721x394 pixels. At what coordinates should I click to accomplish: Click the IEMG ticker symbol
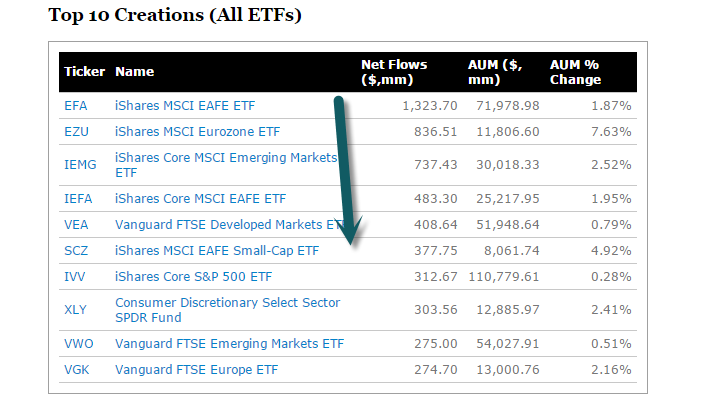click(80, 165)
